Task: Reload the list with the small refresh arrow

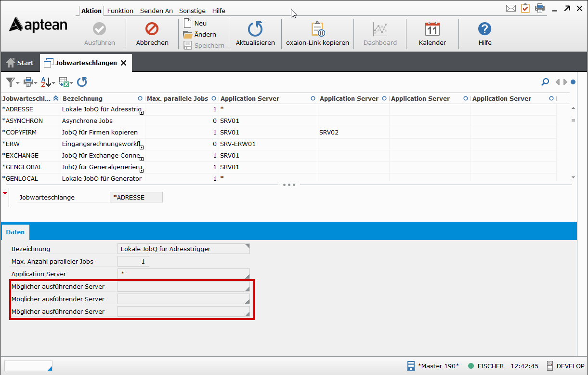Action: pos(82,82)
